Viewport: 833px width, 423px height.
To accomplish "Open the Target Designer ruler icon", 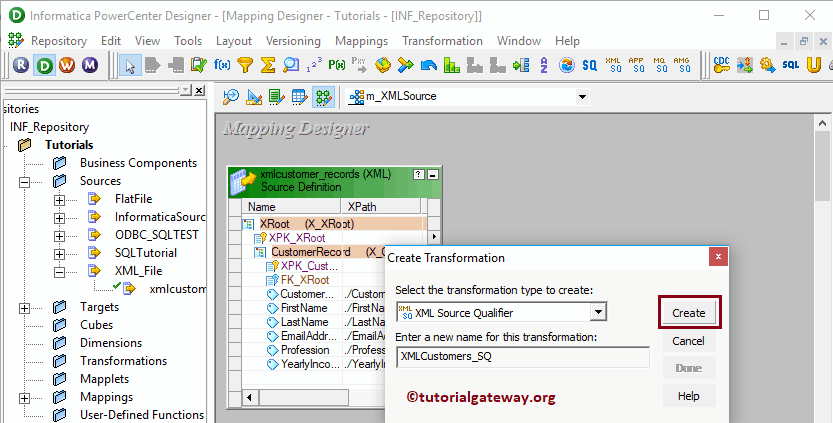I will [x=254, y=97].
